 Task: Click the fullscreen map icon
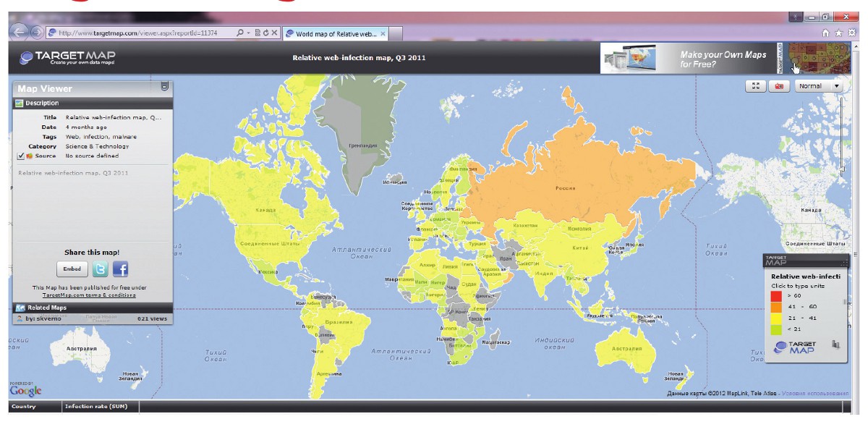click(x=755, y=86)
